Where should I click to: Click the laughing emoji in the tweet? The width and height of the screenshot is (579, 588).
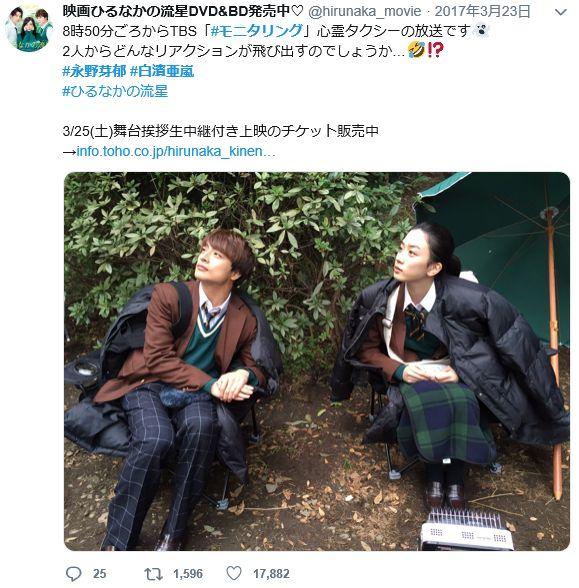click(x=416, y=50)
